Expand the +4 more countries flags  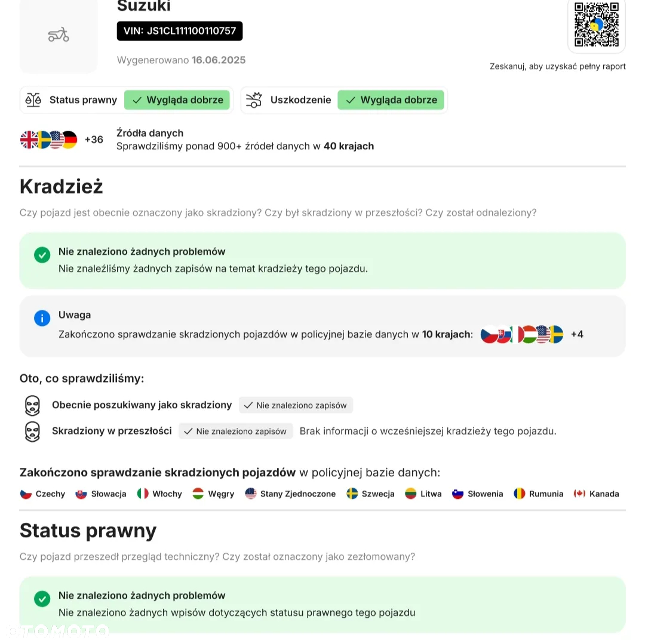577,334
